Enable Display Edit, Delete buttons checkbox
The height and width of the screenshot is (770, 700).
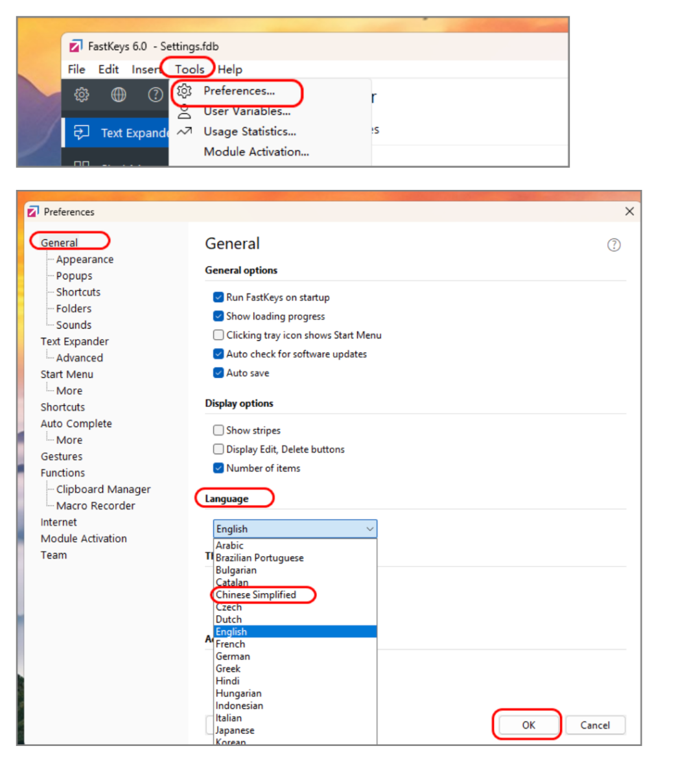click(x=218, y=449)
